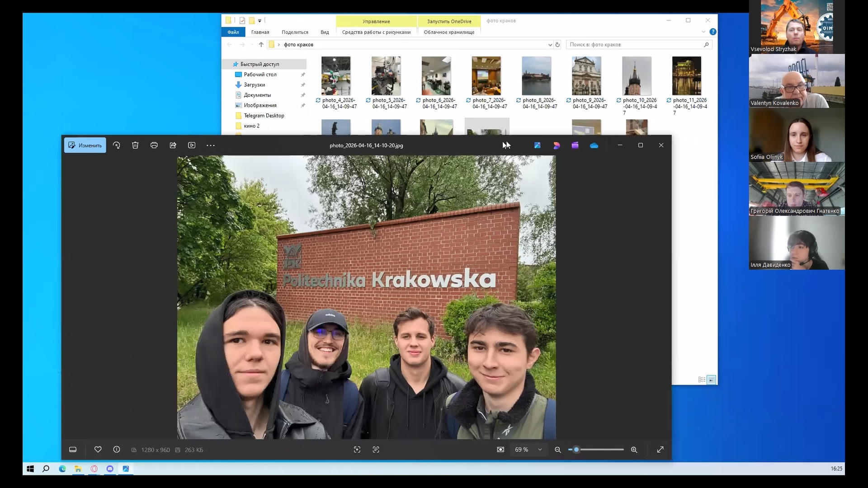
Task: Open the Файл menu in Explorer
Action: 233,32
